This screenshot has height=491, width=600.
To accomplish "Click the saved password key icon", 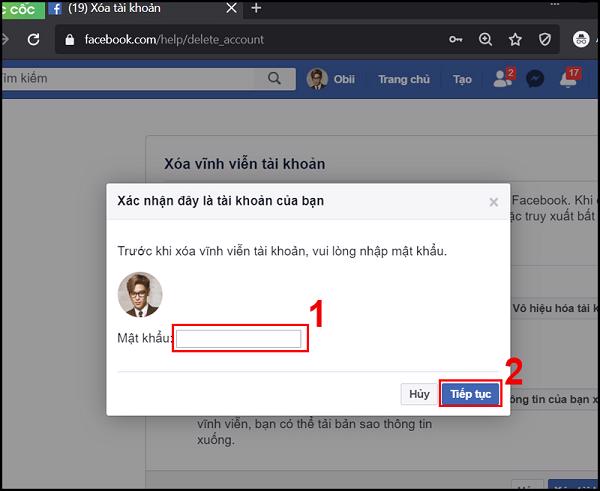I will [457, 40].
